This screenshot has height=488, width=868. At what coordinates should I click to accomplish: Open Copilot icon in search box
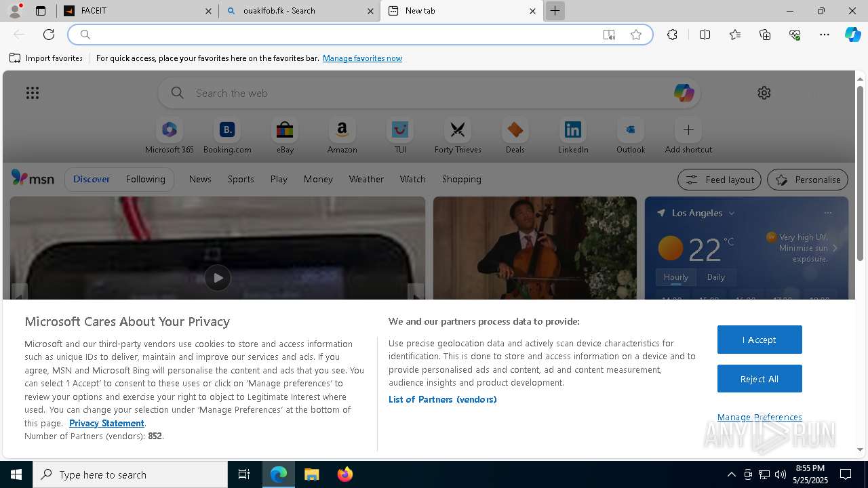coord(684,93)
